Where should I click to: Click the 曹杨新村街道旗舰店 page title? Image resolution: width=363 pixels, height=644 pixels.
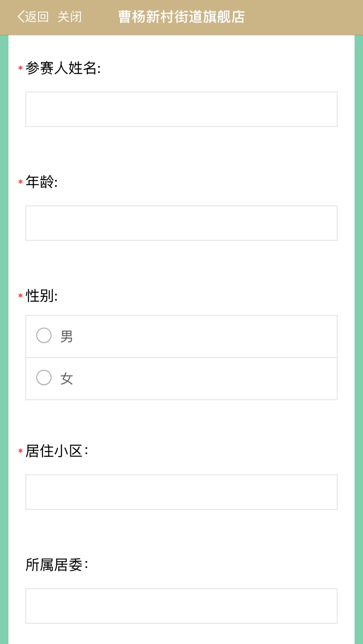182,17
